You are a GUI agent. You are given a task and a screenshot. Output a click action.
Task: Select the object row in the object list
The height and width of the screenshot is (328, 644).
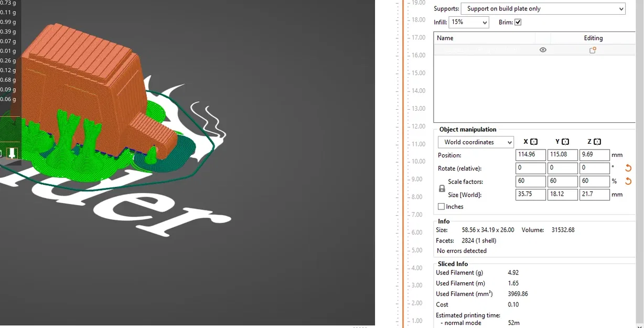point(534,50)
